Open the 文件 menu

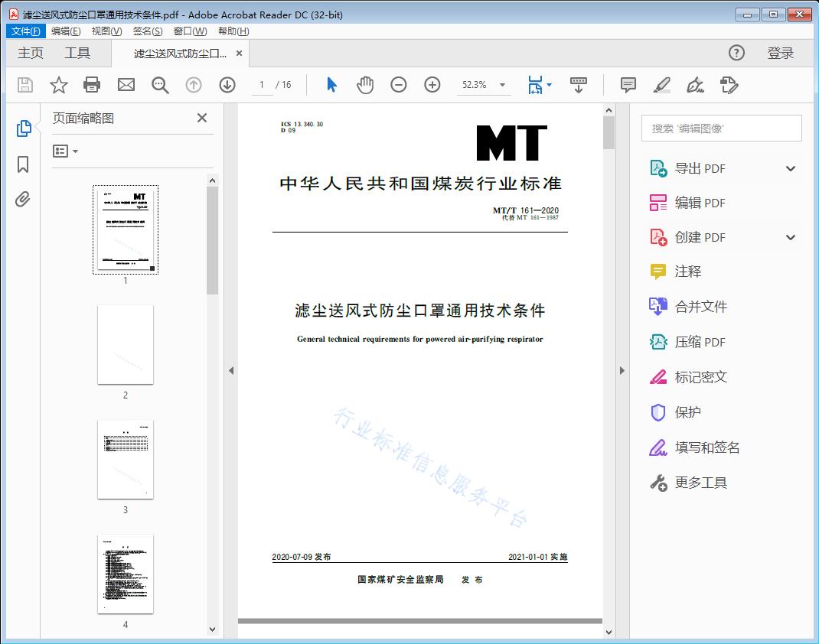25,31
